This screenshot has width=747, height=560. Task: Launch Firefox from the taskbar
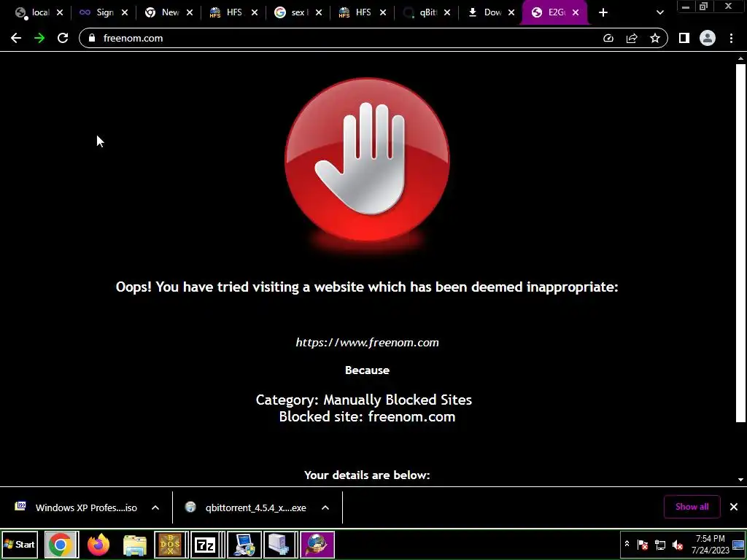(x=98, y=545)
